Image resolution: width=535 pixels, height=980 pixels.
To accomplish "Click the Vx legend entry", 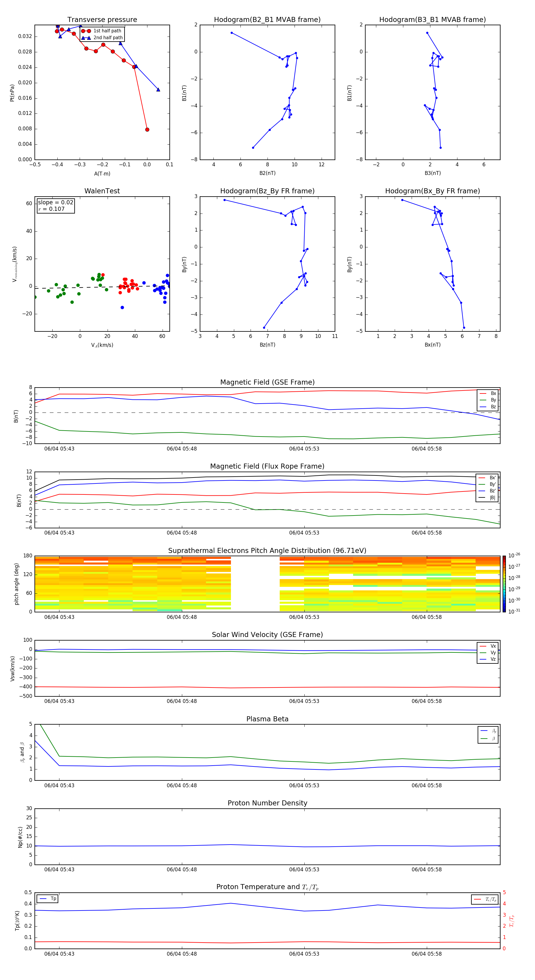I will pyautogui.click(x=488, y=646).
